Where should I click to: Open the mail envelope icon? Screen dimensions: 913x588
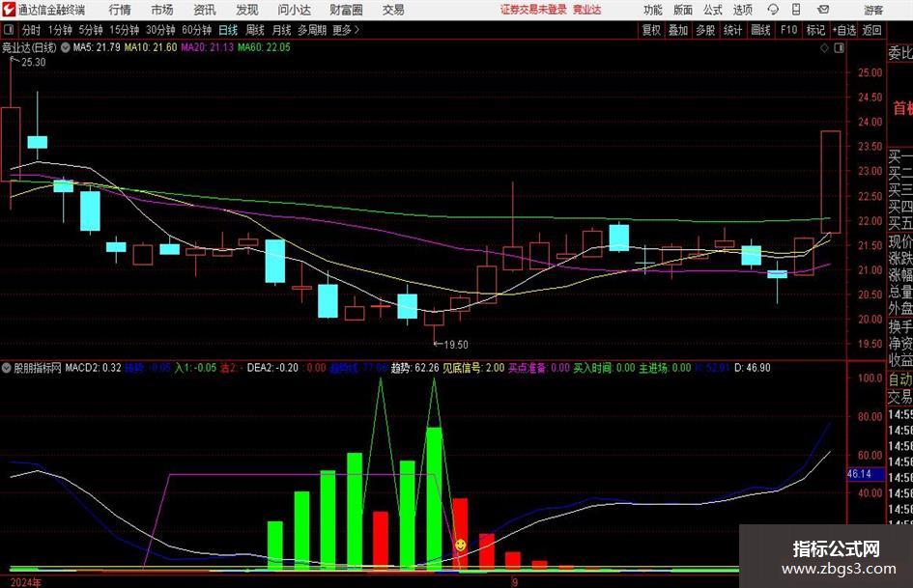823,10
